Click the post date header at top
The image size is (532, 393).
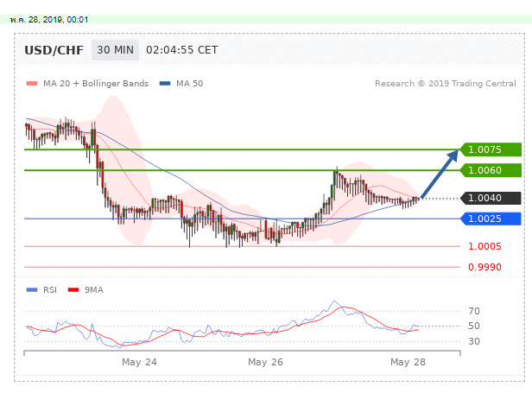click(49, 20)
